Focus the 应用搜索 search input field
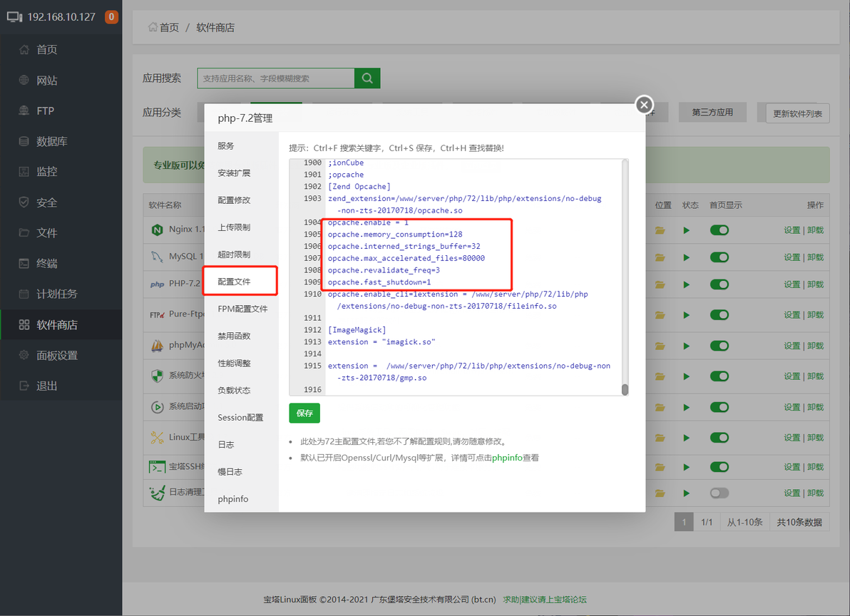The width and height of the screenshot is (850, 616). click(276, 78)
